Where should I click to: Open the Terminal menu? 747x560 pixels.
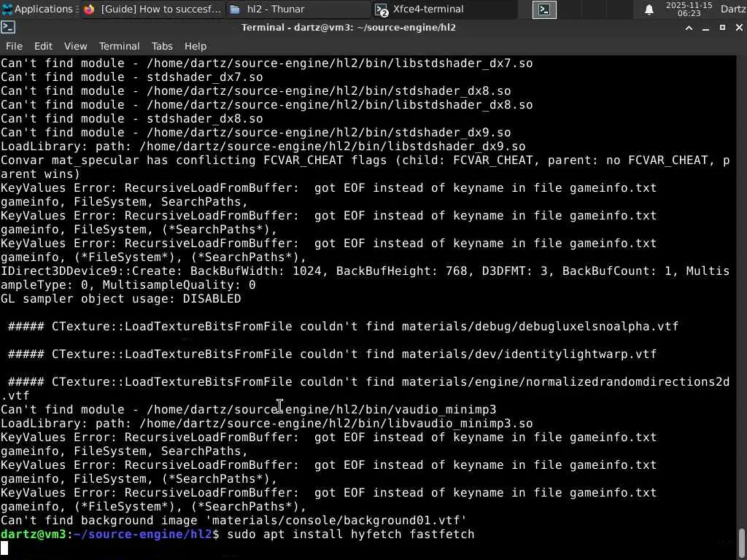[119, 46]
